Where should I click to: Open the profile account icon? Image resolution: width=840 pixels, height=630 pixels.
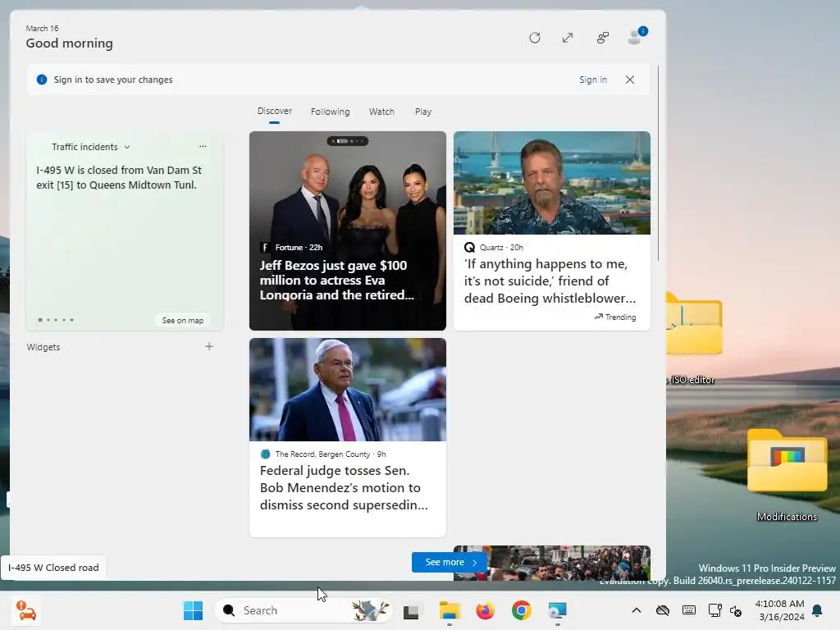(x=636, y=36)
